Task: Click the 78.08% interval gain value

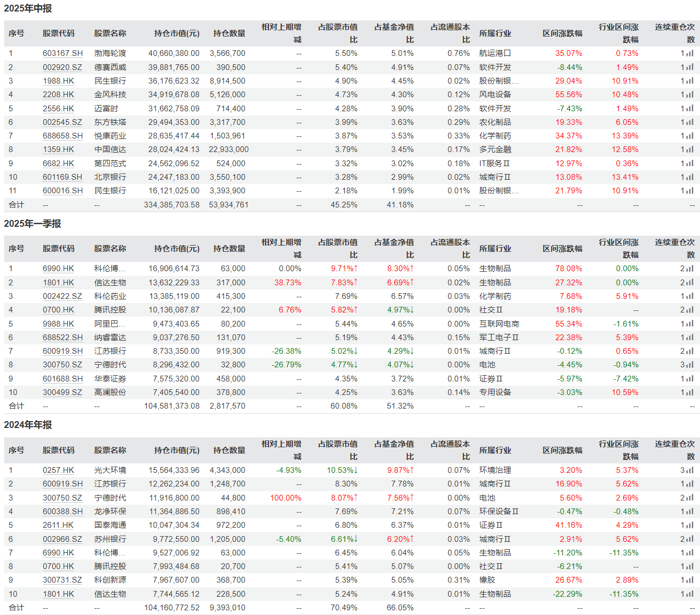Action: (568, 269)
